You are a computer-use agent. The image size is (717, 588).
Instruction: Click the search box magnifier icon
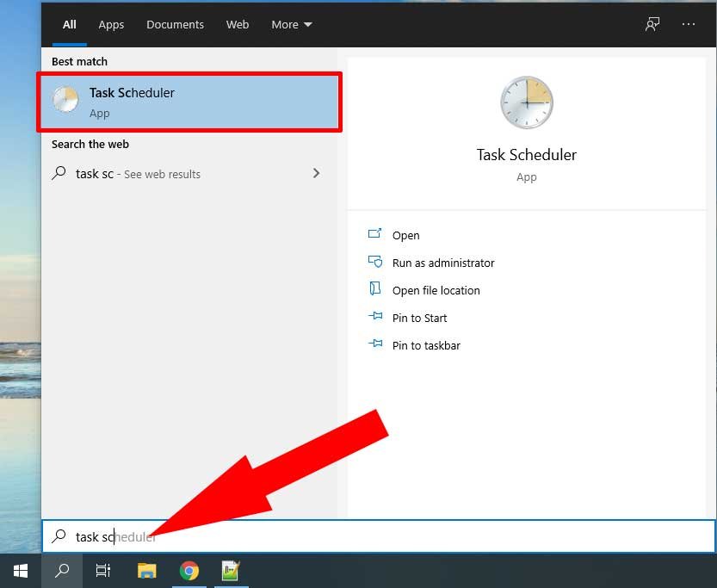(59, 535)
